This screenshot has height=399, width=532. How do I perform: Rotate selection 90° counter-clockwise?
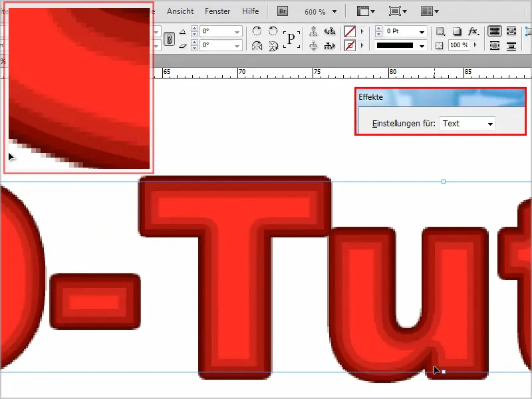click(x=273, y=31)
